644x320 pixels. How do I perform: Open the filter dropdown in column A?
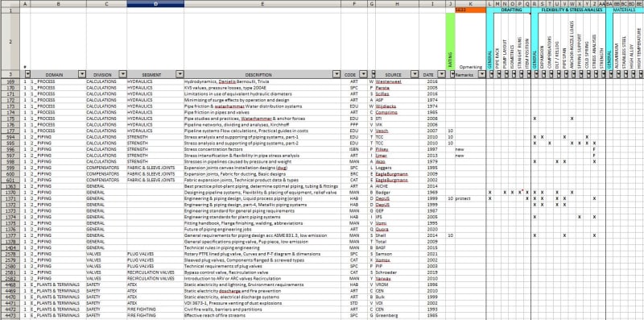(28, 74)
